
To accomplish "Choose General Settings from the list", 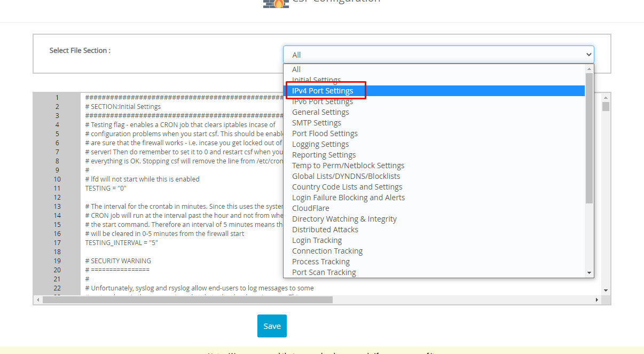I will click(320, 112).
